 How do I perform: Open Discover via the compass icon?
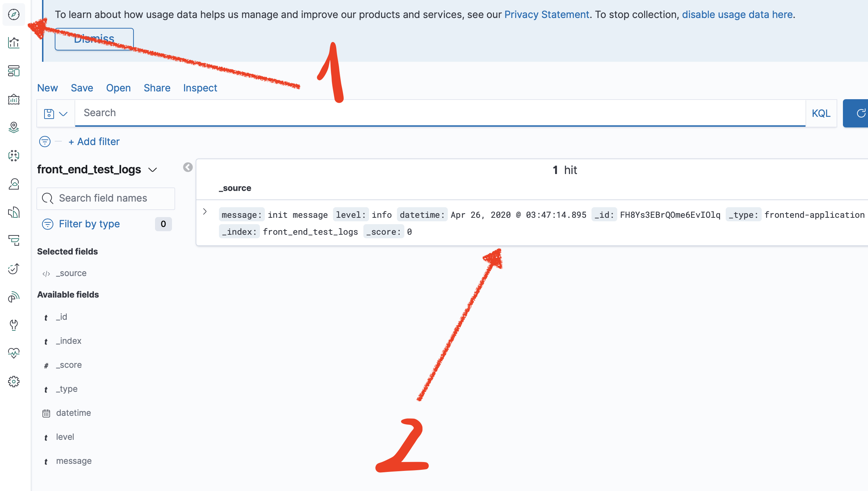pyautogui.click(x=14, y=14)
